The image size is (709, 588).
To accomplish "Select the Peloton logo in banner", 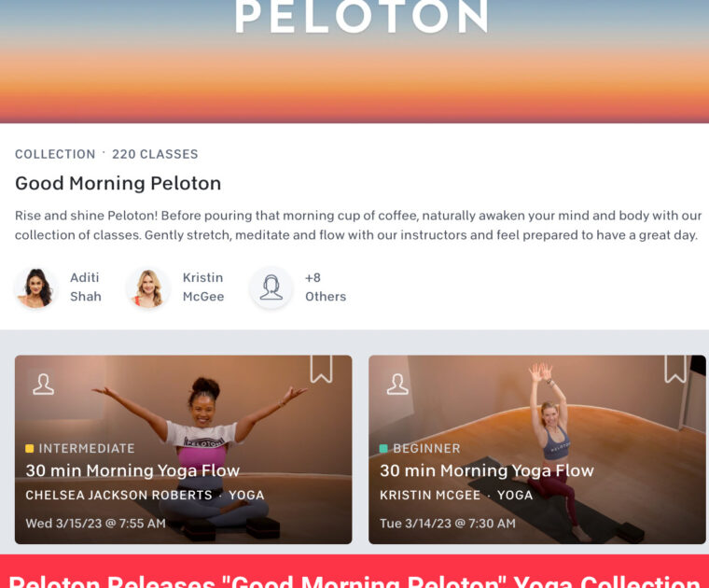I will [x=362, y=16].
